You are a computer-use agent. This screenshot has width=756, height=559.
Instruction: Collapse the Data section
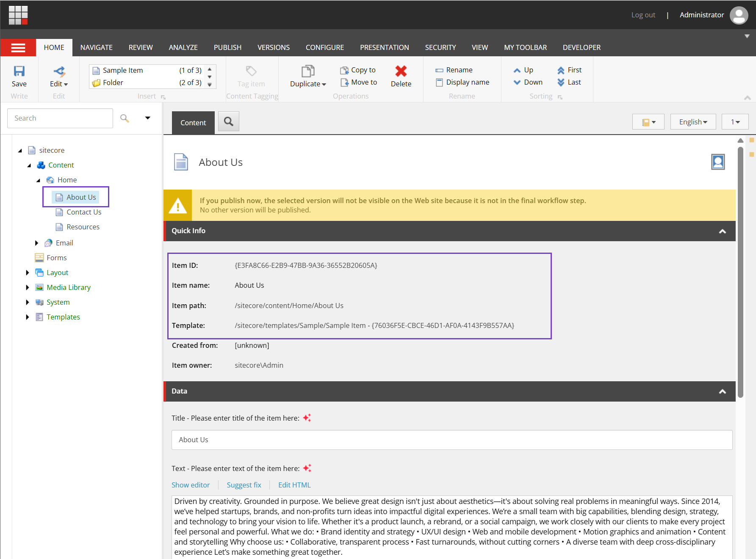[723, 392]
